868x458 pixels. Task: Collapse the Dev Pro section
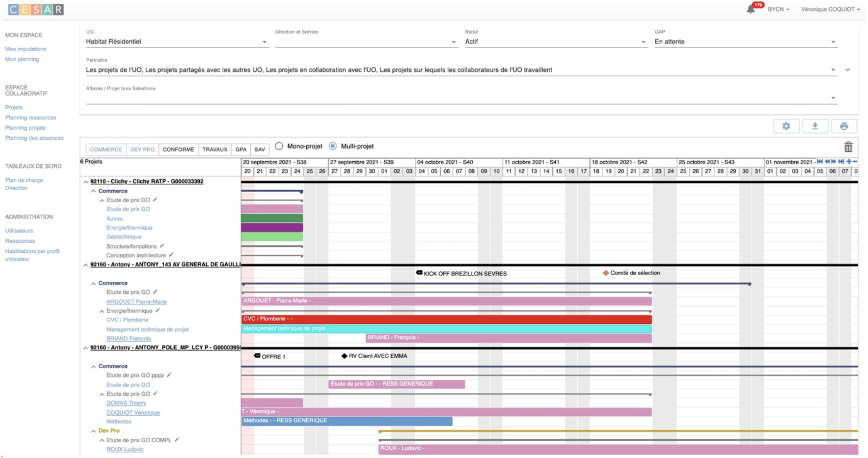93,431
